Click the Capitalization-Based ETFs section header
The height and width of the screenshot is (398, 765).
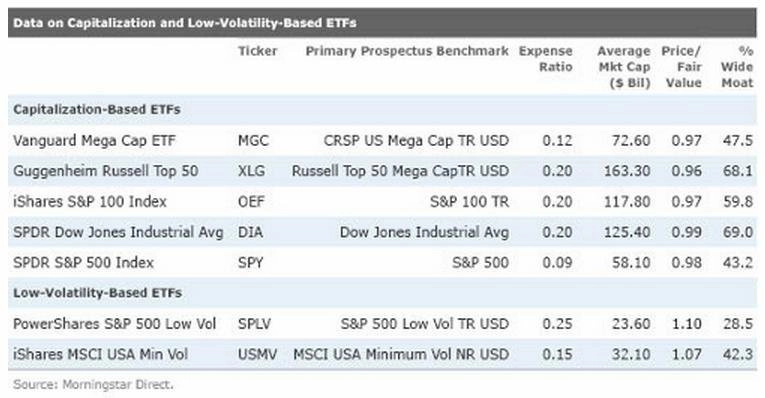(x=97, y=109)
